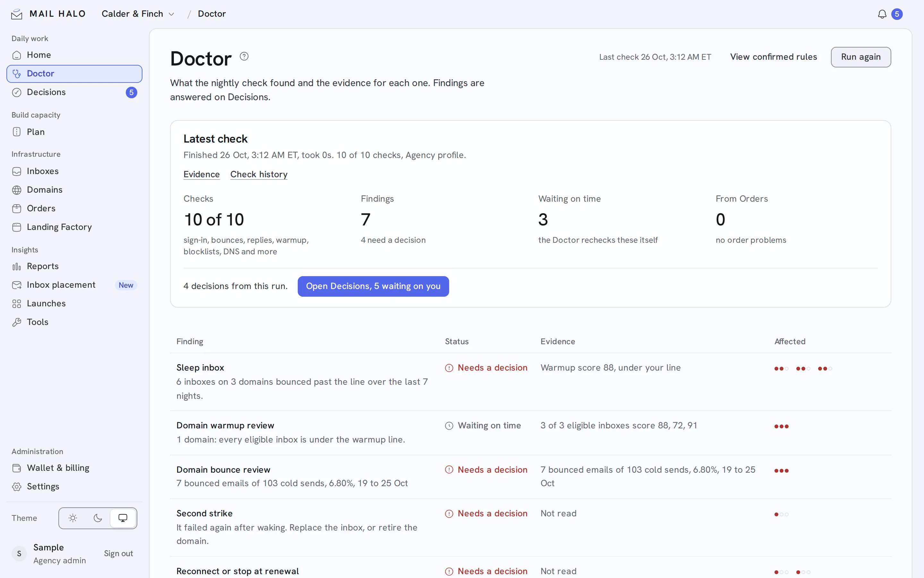Click Reconnect or stop at renewal finding

coord(237,571)
